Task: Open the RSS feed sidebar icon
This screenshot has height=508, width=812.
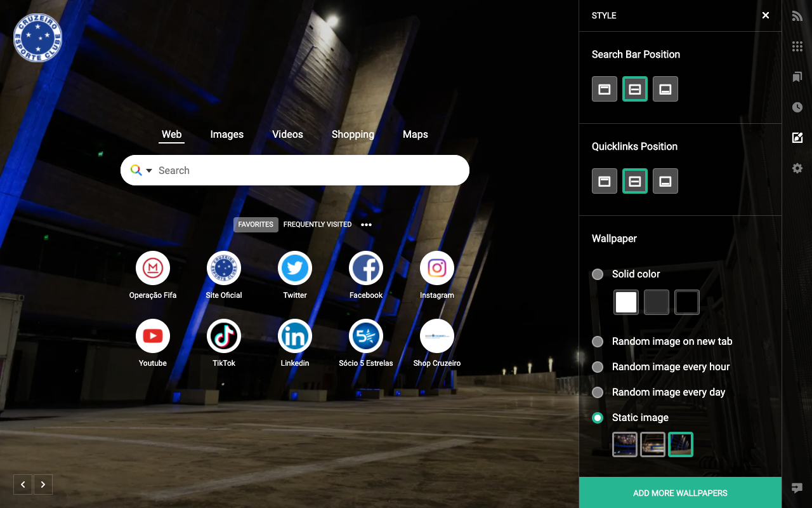Action: point(797,16)
